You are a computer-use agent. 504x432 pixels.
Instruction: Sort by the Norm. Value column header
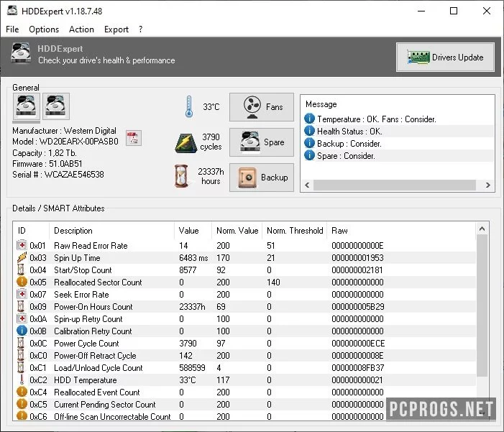pos(237,231)
